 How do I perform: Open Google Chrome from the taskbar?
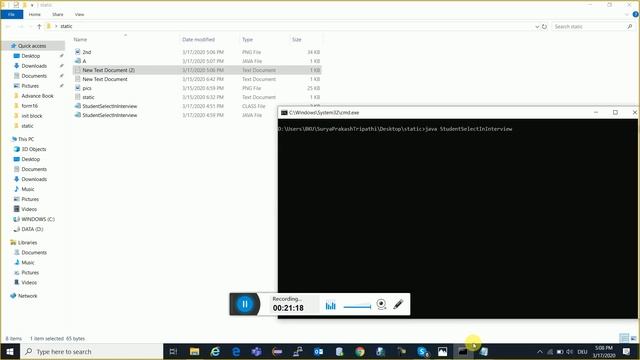click(x=360, y=351)
